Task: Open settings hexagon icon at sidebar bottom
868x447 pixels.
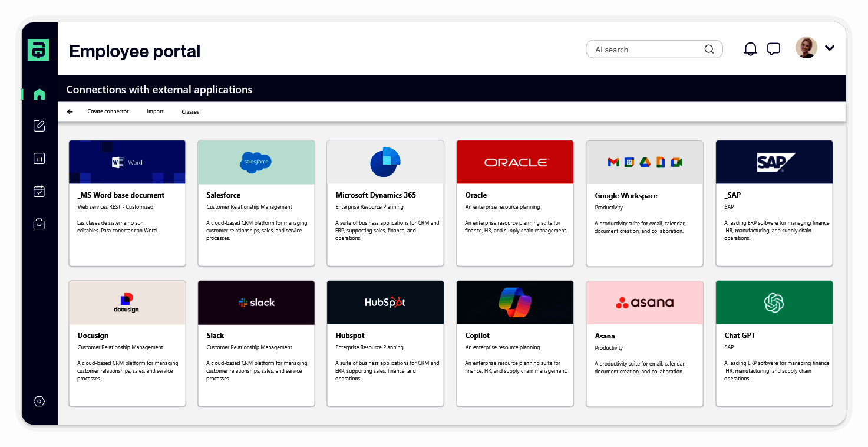Action: pyautogui.click(x=39, y=402)
